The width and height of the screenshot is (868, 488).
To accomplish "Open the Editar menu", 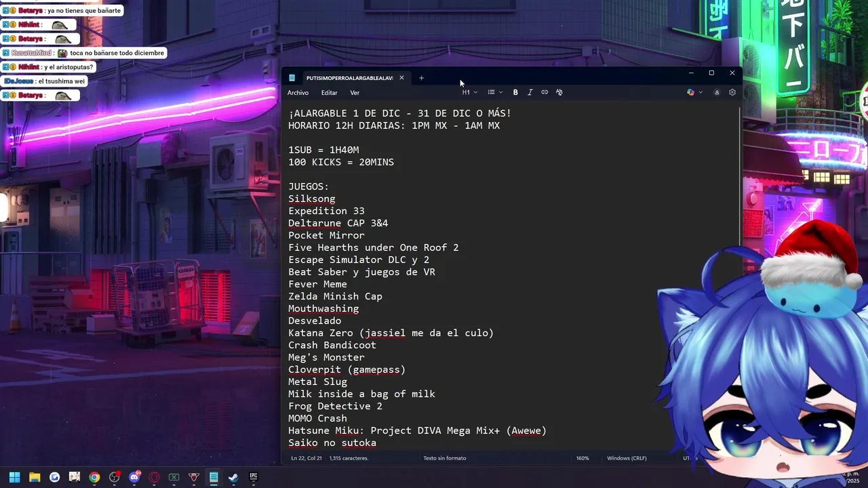I will [x=329, y=93].
